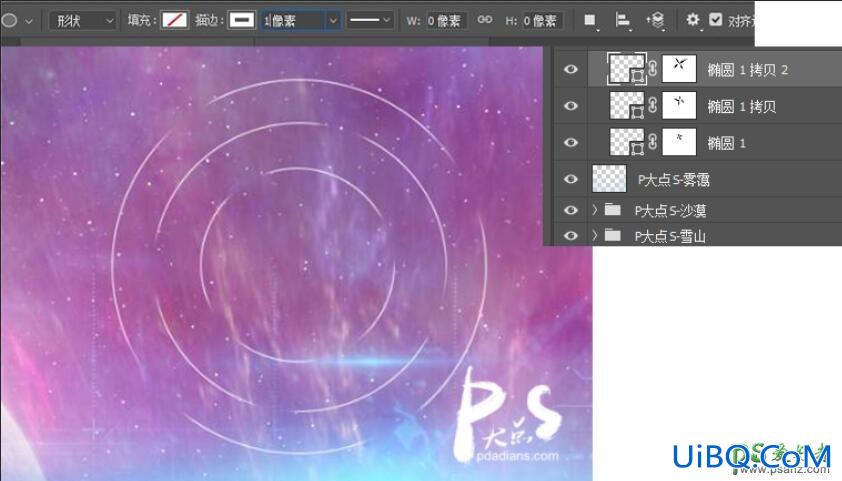The width and height of the screenshot is (842, 481).
Task: Select the ellipse tool preset icon
Action: pos(9,20)
